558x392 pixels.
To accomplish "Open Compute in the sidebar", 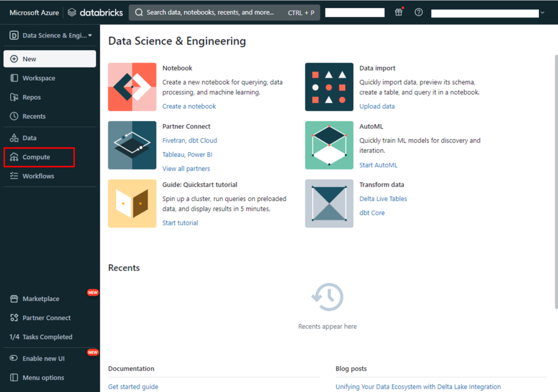I will 36,157.
